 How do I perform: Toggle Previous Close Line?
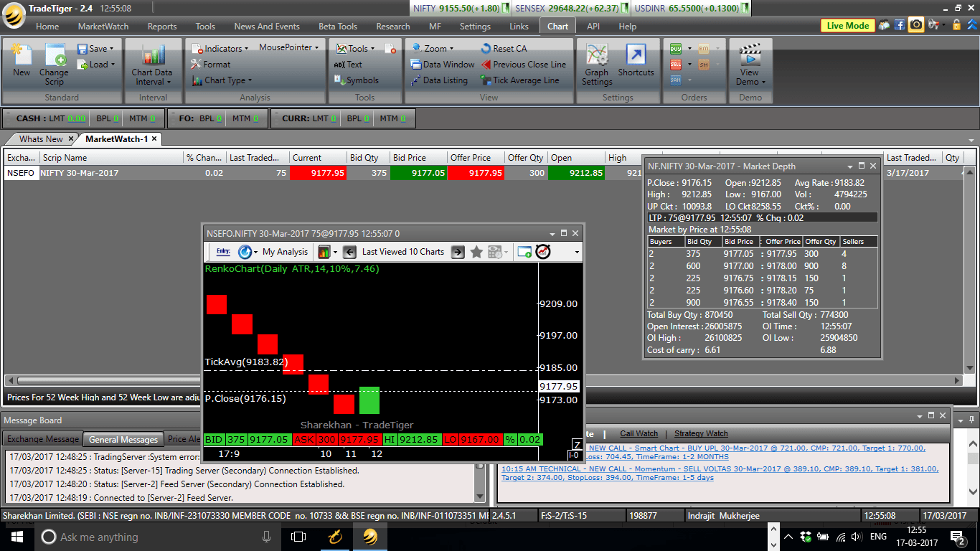tap(522, 65)
